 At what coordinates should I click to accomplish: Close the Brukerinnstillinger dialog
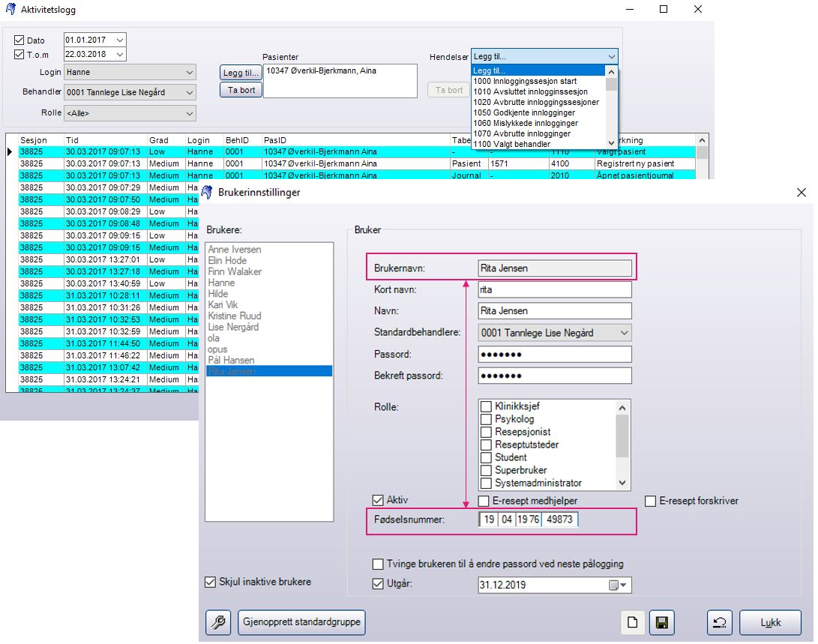[x=802, y=193]
